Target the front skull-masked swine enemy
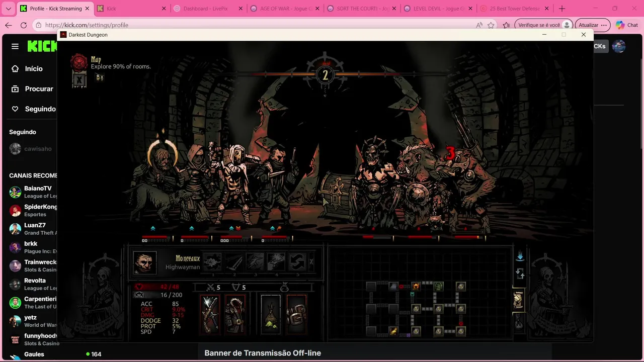644x362 pixels. coord(375,184)
